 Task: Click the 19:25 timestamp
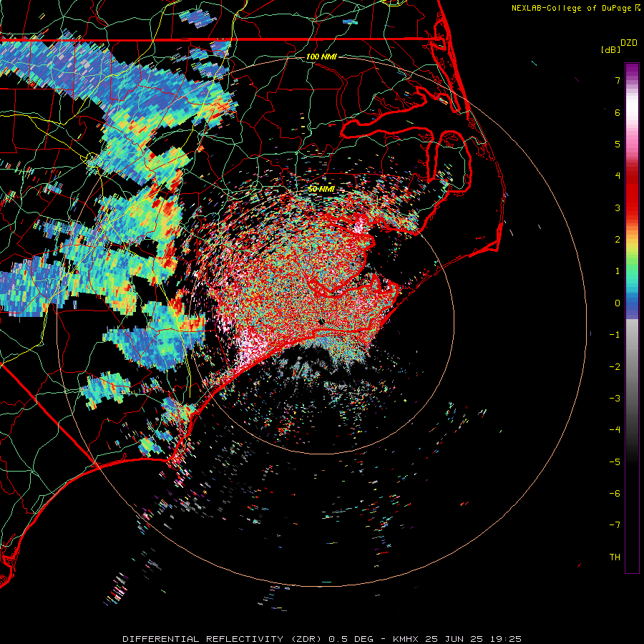(x=507, y=639)
